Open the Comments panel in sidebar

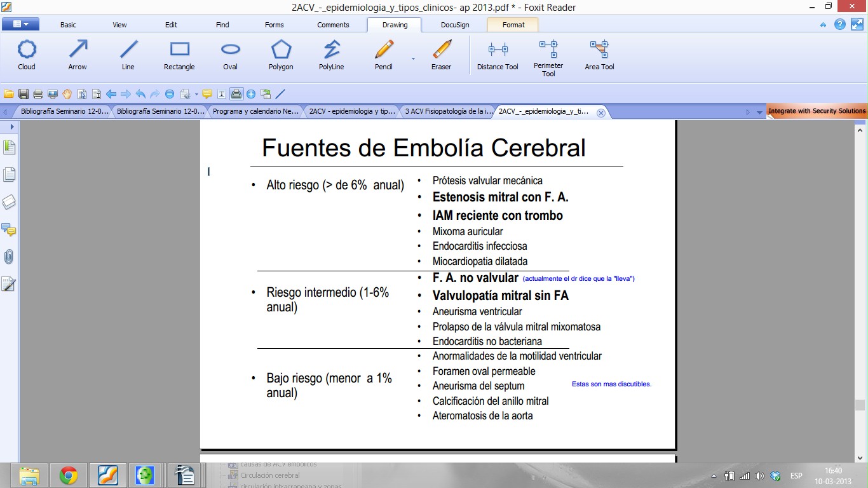[x=9, y=229]
